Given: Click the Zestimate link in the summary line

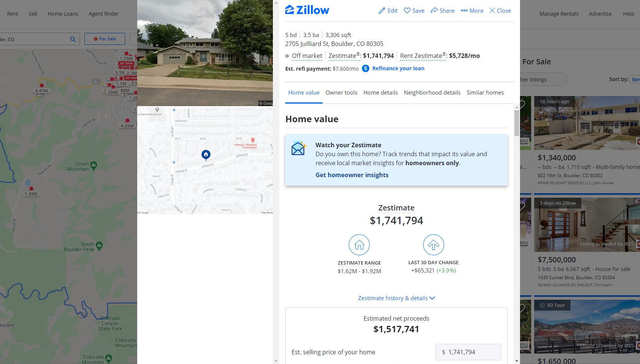Looking at the screenshot, I should click(x=344, y=56).
